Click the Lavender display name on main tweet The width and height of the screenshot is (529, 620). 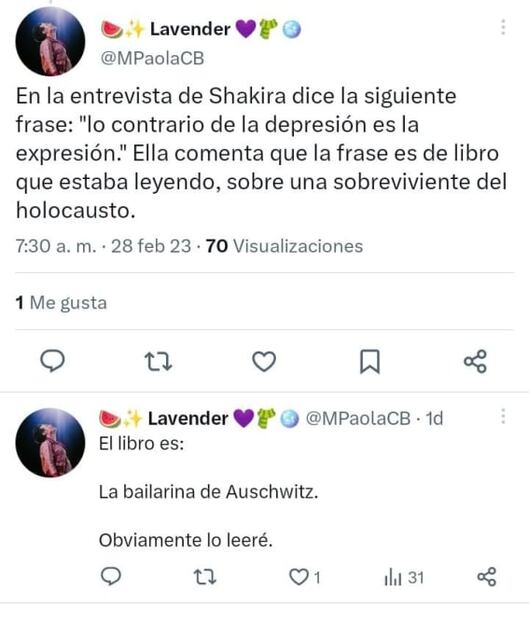(190, 29)
